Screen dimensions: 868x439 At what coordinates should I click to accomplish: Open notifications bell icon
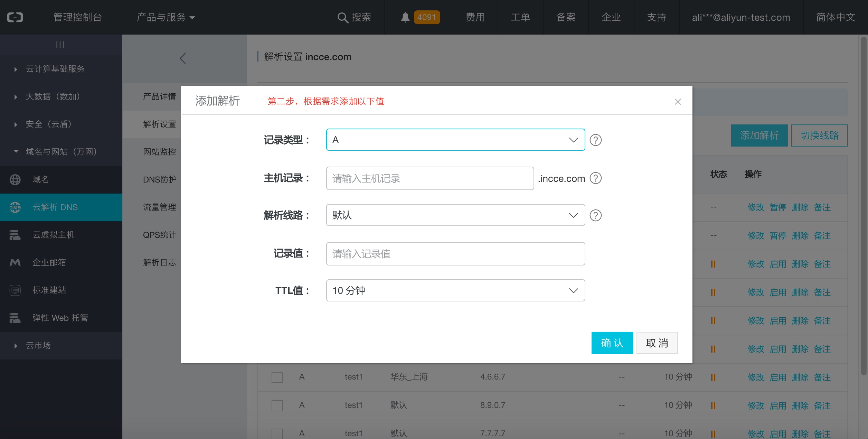click(x=405, y=17)
